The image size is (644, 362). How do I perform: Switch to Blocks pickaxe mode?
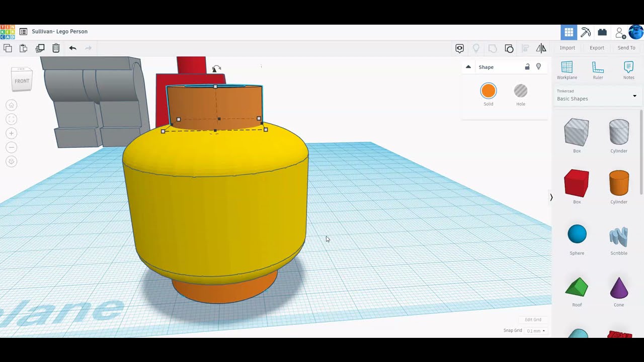point(586,32)
